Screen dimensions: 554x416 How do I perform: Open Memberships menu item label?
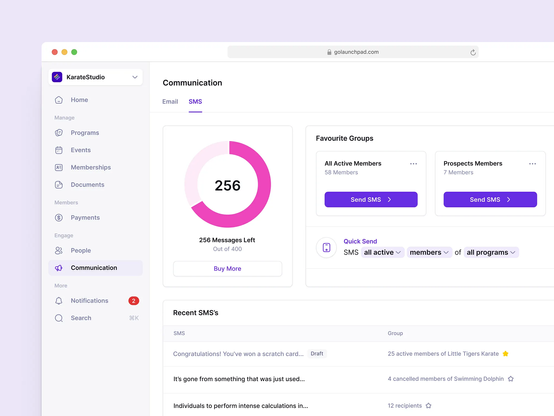pyautogui.click(x=91, y=168)
